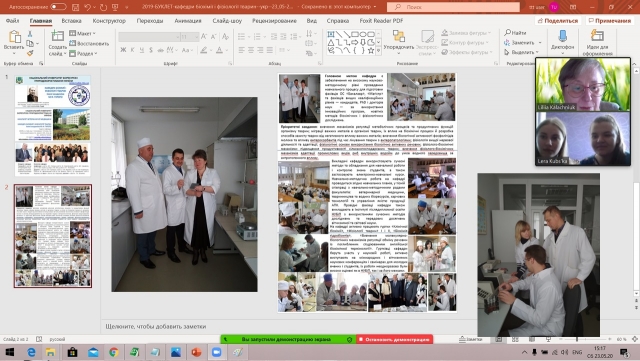640x361 pixels.
Task: Open the Выделить select dropdown
Action: [521, 52]
